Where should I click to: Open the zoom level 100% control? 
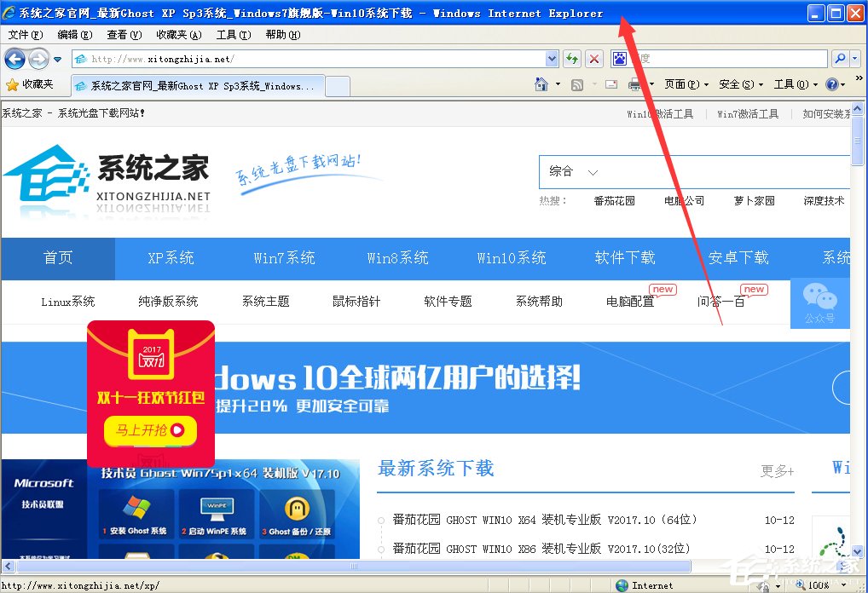pyautogui.click(x=819, y=585)
